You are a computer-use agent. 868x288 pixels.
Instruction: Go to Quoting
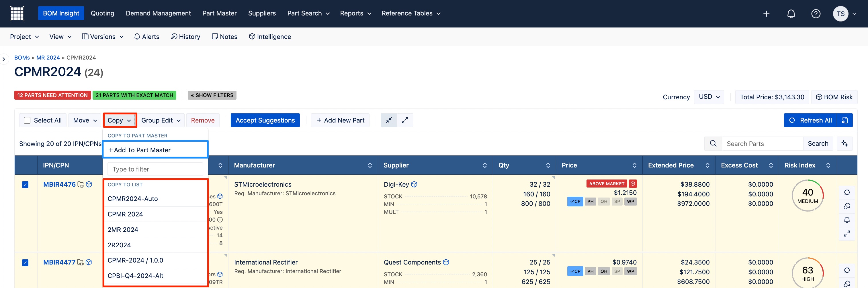[x=102, y=13]
